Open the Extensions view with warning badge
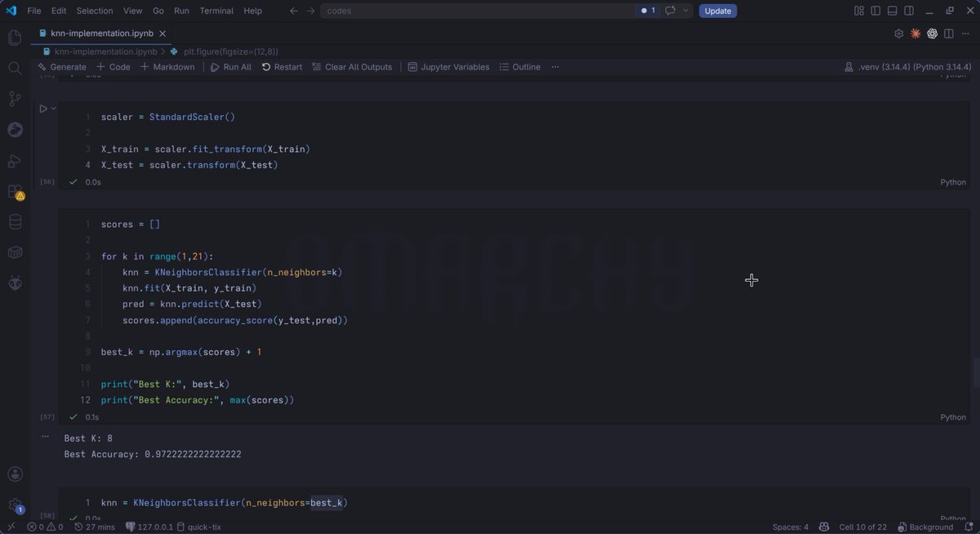 coord(15,192)
